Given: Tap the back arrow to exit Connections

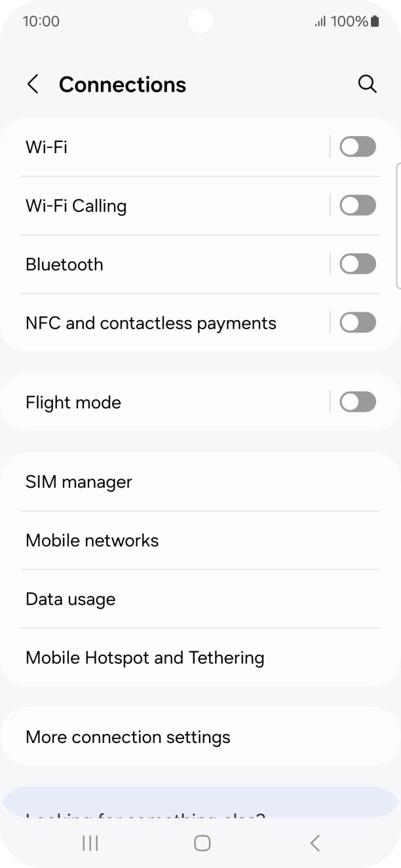Looking at the screenshot, I should [33, 84].
